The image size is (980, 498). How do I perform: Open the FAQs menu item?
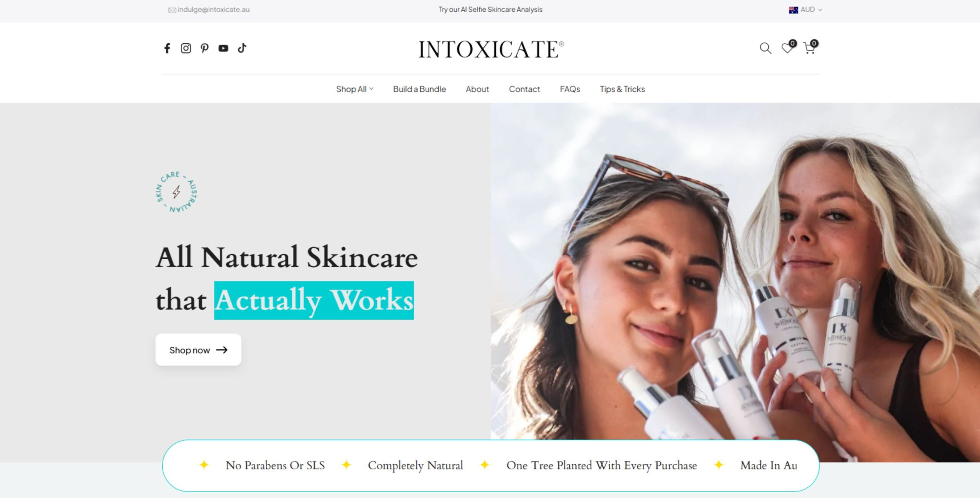pyautogui.click(x=570, y=89)
